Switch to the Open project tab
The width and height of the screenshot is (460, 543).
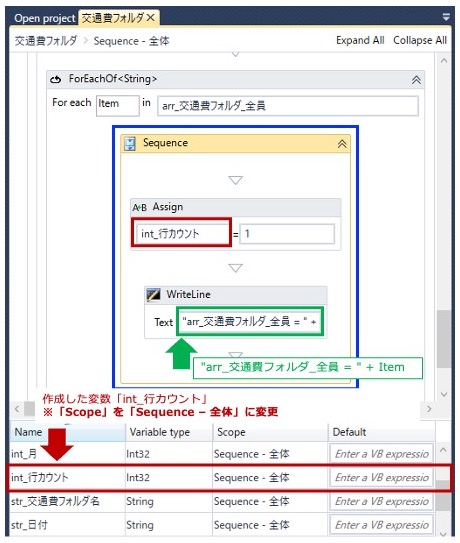tap(45, 18)
